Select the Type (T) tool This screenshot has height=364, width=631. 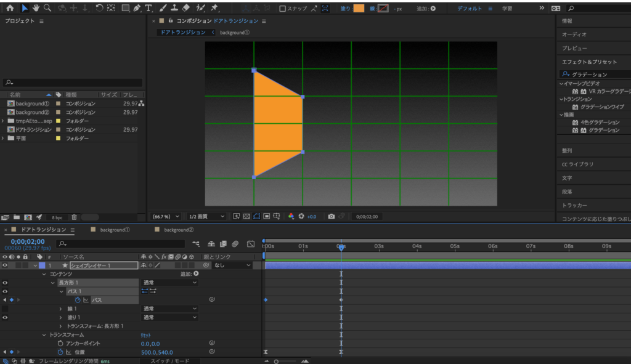[149, 9]
